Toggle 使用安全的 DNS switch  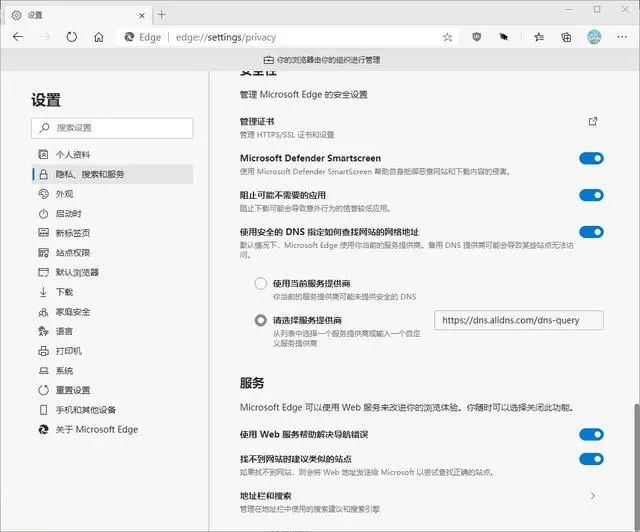point(591,232)
